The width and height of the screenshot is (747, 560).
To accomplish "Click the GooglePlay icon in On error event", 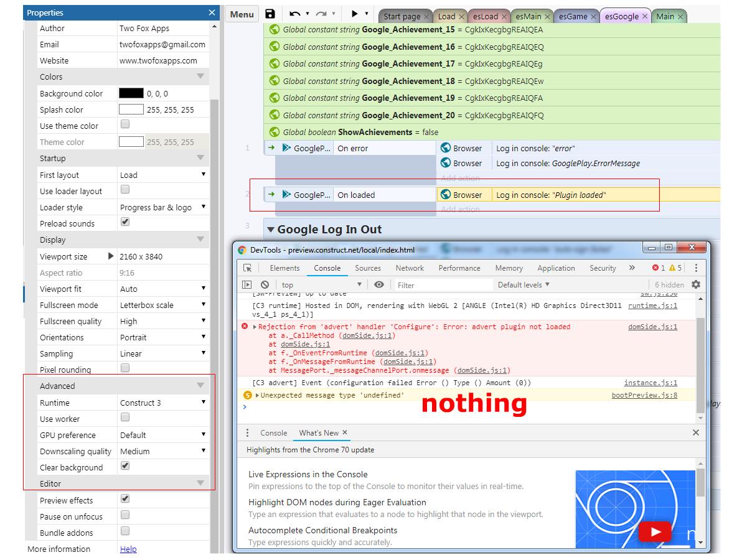I will click(286, 148).
